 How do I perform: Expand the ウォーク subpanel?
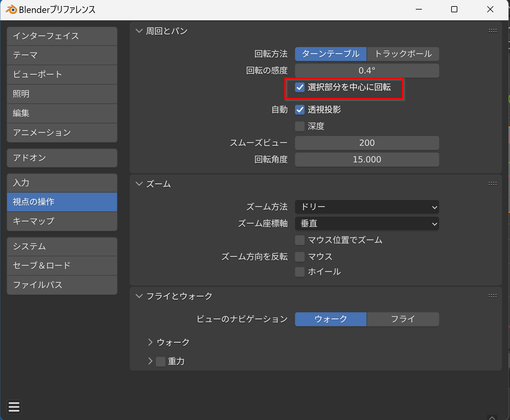(150, 342)
